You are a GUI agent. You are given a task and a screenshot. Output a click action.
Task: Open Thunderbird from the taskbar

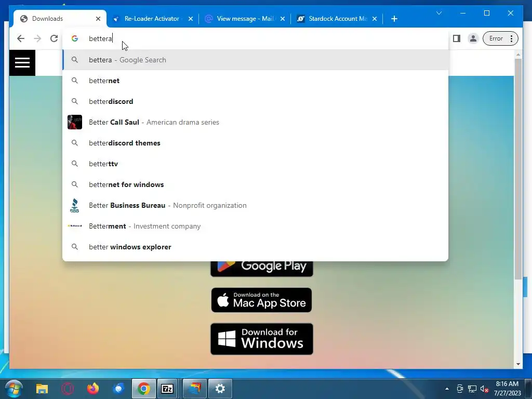pyautogui.click(x=118, y=389)
